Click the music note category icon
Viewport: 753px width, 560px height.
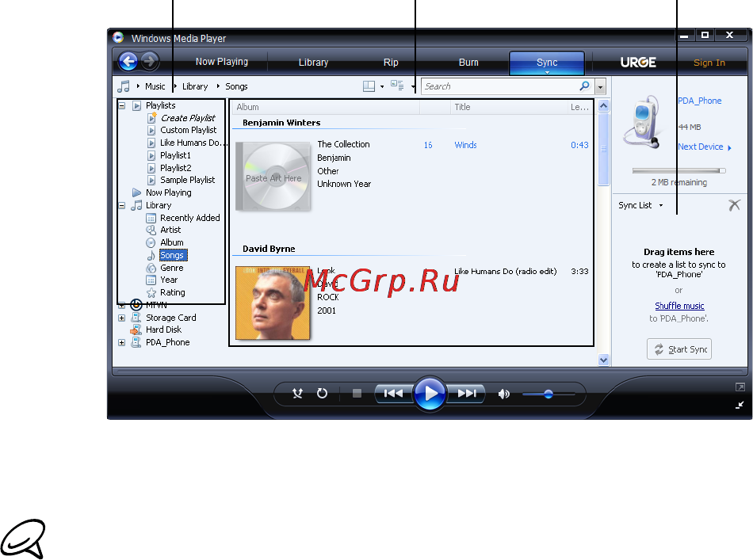pos(124,86)
